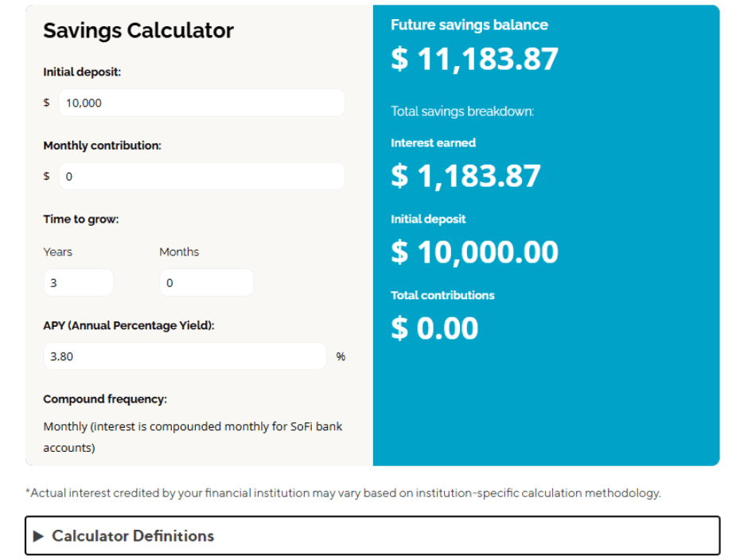The image size is (740, 560).
Task: Click the Time to grow label
Action: pyautogui.click(x=81, y=220)
